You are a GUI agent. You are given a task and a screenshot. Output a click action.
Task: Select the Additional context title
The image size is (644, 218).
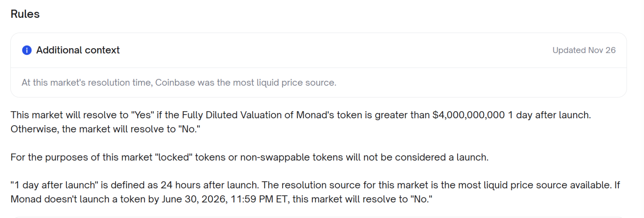[x=78, y=50]
